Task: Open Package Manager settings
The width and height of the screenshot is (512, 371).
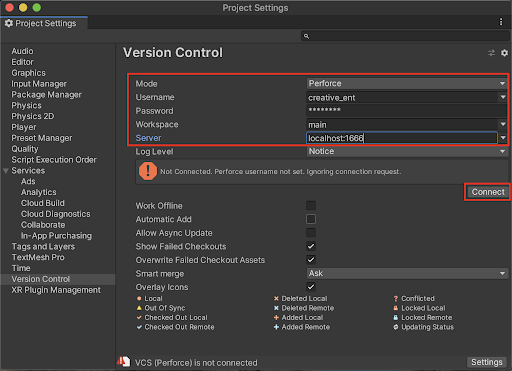Action: [46, 95]
